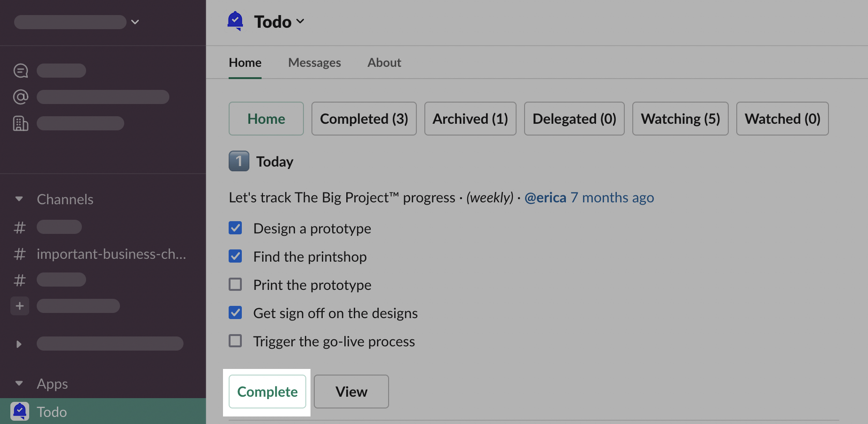Click the mentions @ icon in sidebar
This screenshot has width=868, height=424.
point(21,97)
